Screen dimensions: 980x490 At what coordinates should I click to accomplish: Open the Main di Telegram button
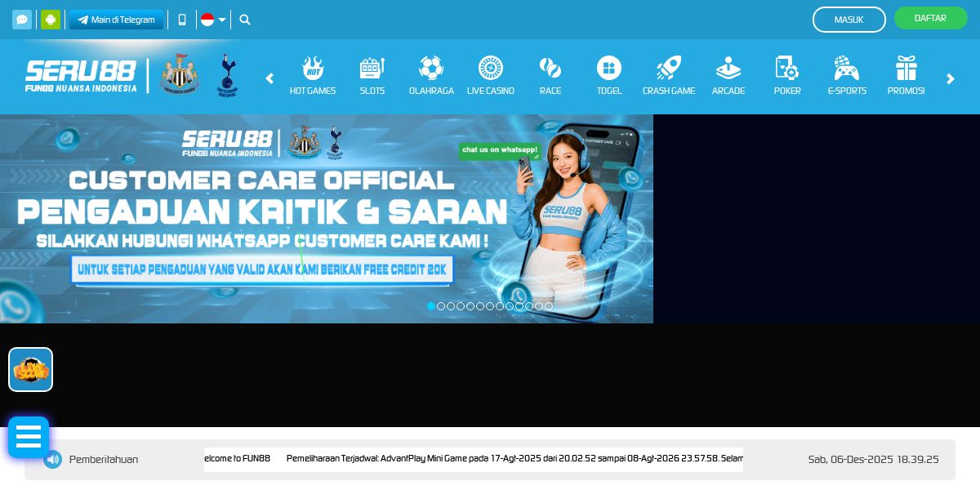coord(116,20)
